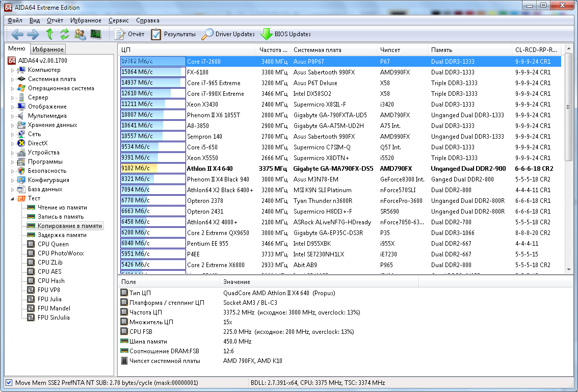The height and width of the screenshot is (392, 578).
Task: Select the Opteron 2431 row
Action: click(x=340, y=212)
